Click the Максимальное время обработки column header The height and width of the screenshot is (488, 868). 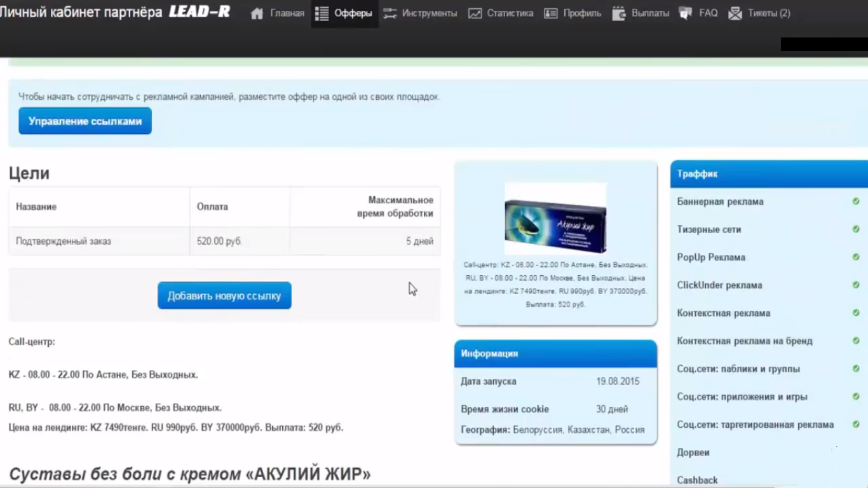pyautogui.click(x=365, y=207)
